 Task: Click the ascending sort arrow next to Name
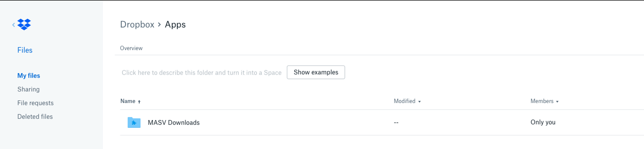click(139, 101)
